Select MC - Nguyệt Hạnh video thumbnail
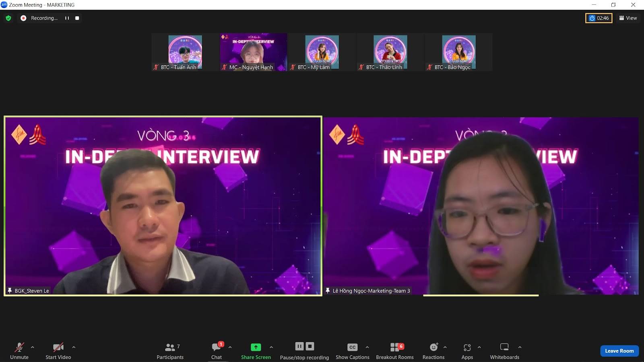Viewport: 644px width, 362px height. coord(253,52)
